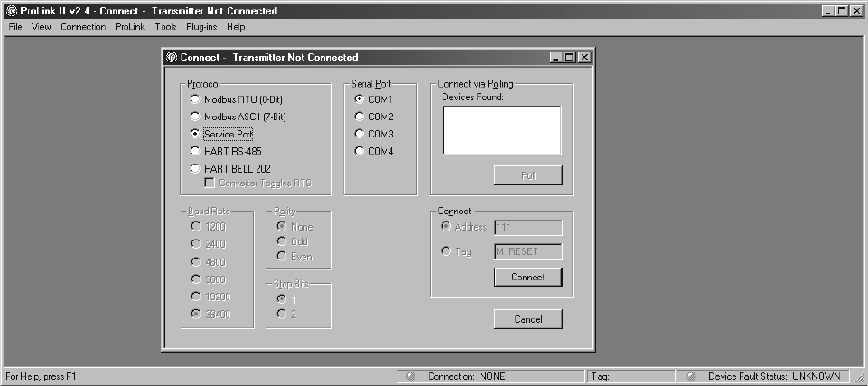Minimize the Connect dialog window

556,57
